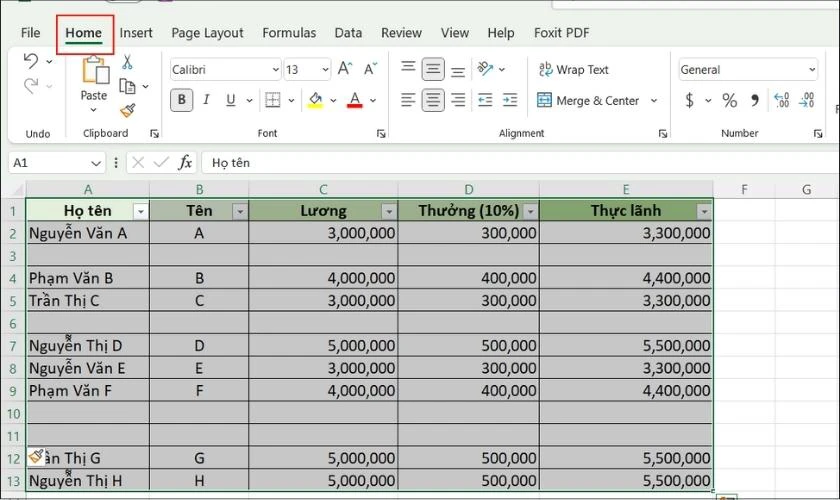The image size is (840, 500).
Task: Toggle Bold formatting
Action: click(x=182, y=100)
